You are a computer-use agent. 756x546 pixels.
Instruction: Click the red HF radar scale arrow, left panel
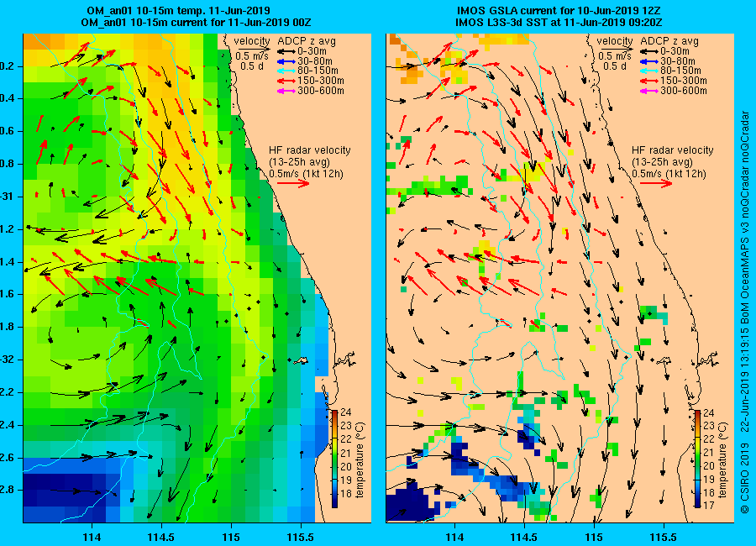point(293,183)
